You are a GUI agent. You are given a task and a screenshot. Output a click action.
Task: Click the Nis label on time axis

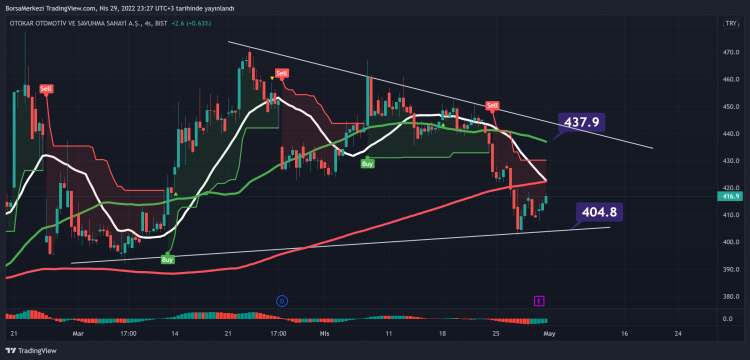(x=323, y=332)
